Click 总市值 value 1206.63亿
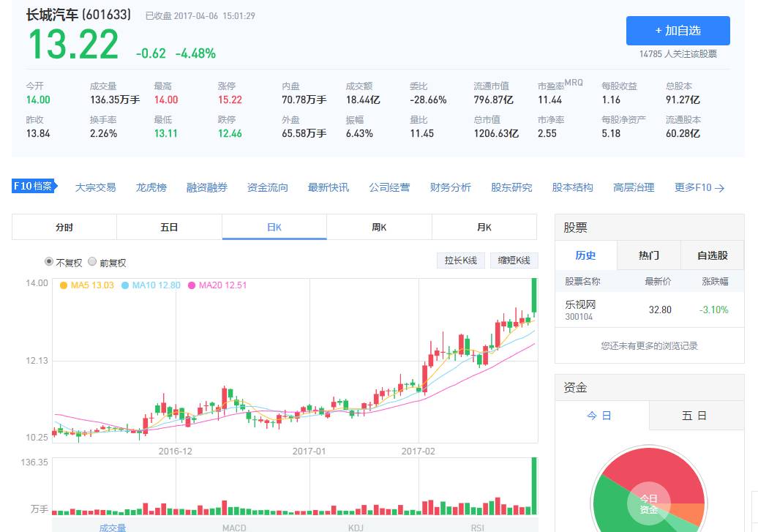 click(496, 133)
